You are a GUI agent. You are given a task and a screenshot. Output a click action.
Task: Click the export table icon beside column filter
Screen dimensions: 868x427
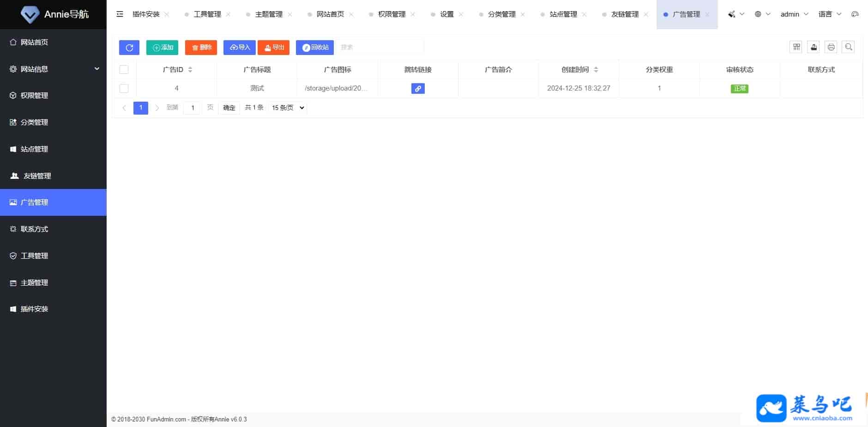[x=814, y=47]
